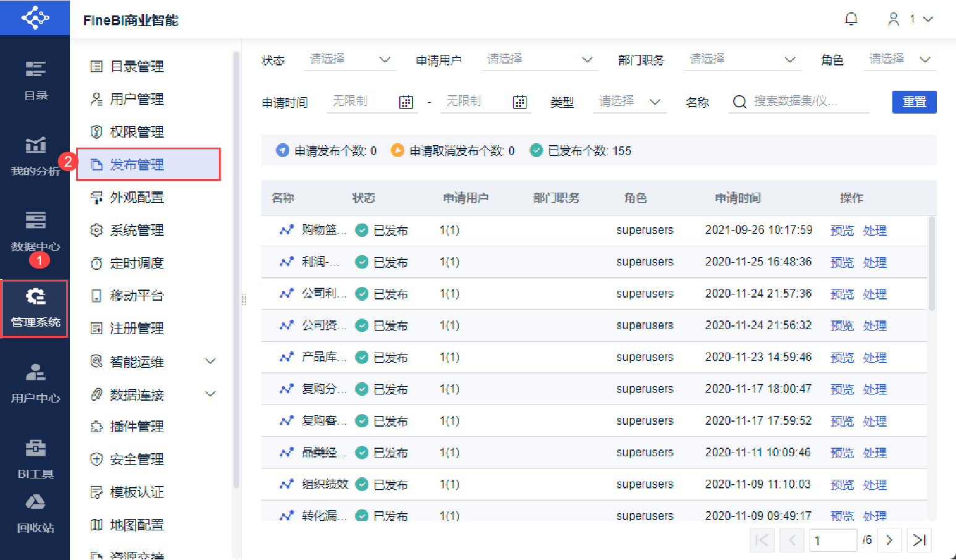Screen dimensions: 956x560
Task: Open the 权限管理 menu item
Action: [137, 132]
